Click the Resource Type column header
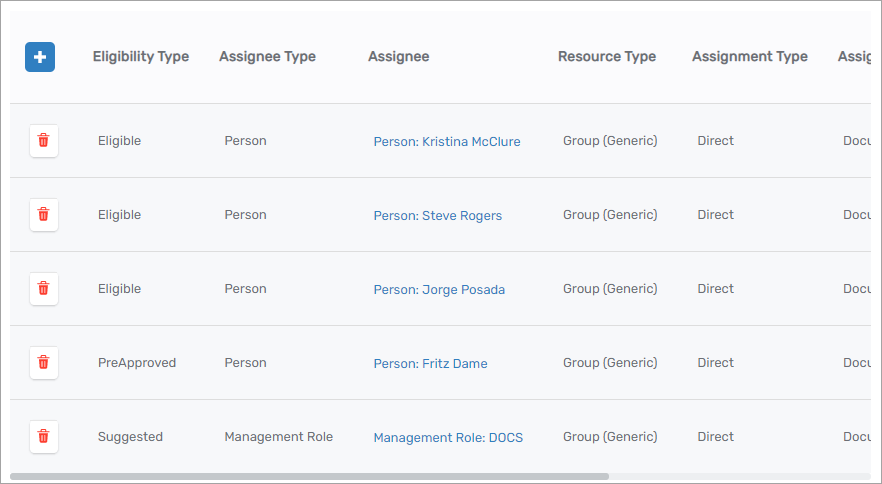 coord(607,57)
